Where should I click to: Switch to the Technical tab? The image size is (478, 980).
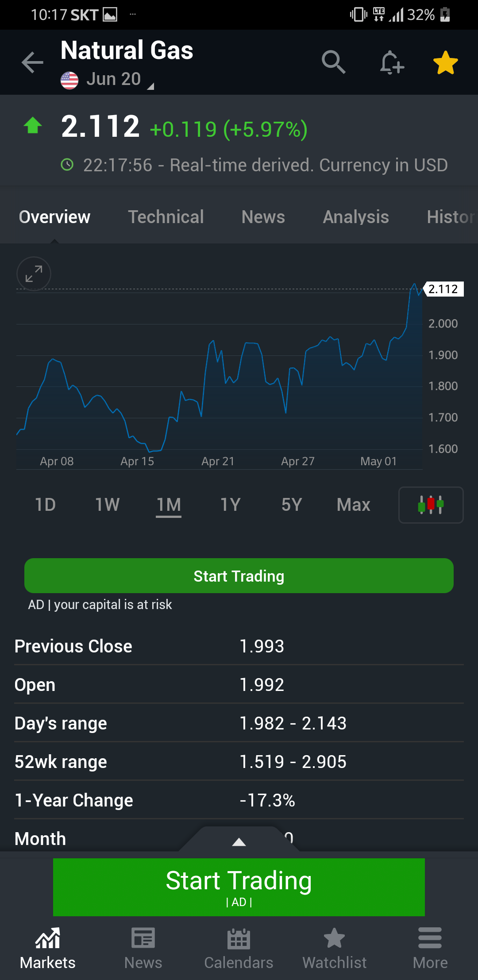point(166,217)
